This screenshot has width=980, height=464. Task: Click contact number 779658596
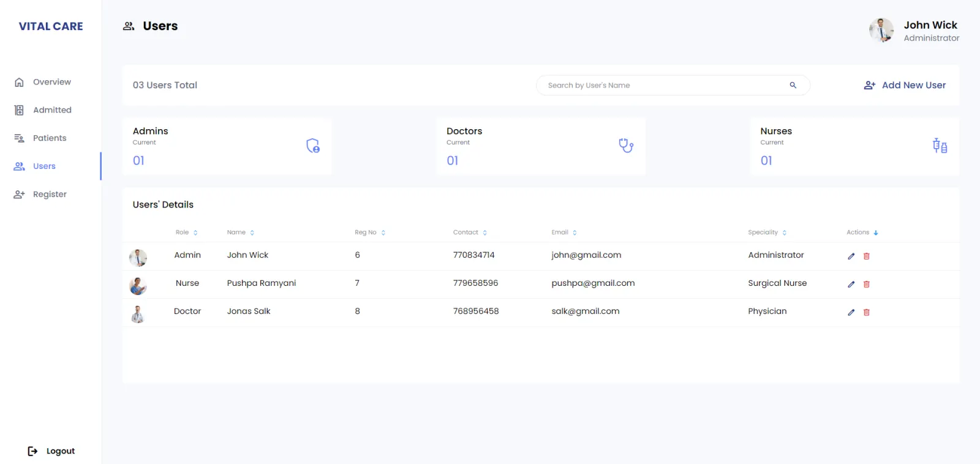pyautogui.click(x=476, y=283)
